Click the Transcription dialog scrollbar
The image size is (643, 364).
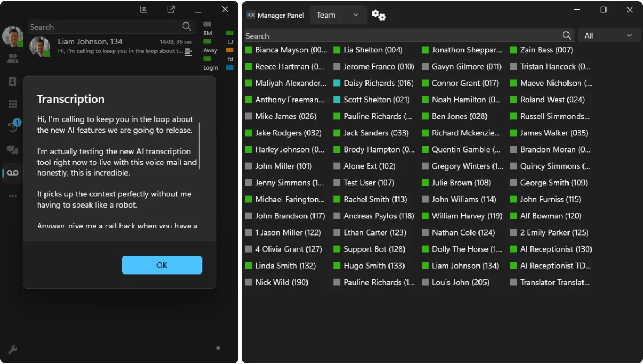199,146
